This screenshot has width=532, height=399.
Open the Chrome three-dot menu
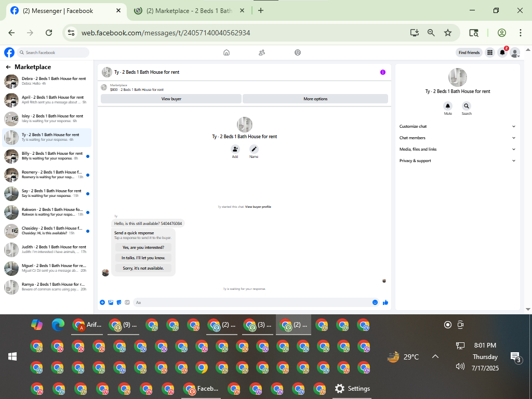click(x=521, y=33)
